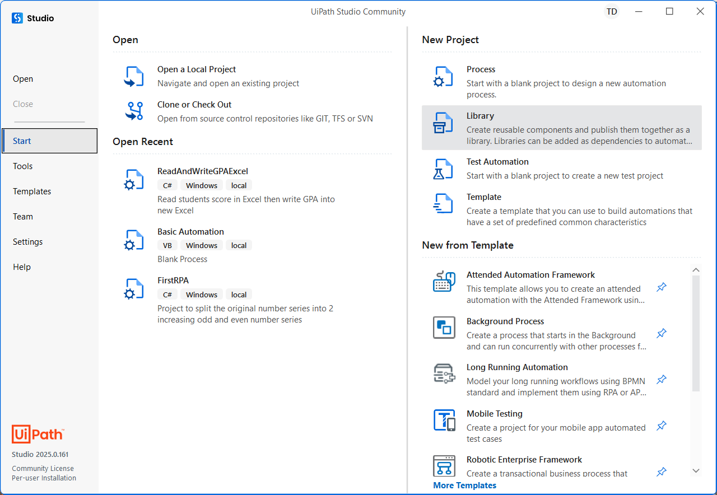The width and height of the screenshot is (717, 495).
Task: Create a new Library project
Action: 480,116
